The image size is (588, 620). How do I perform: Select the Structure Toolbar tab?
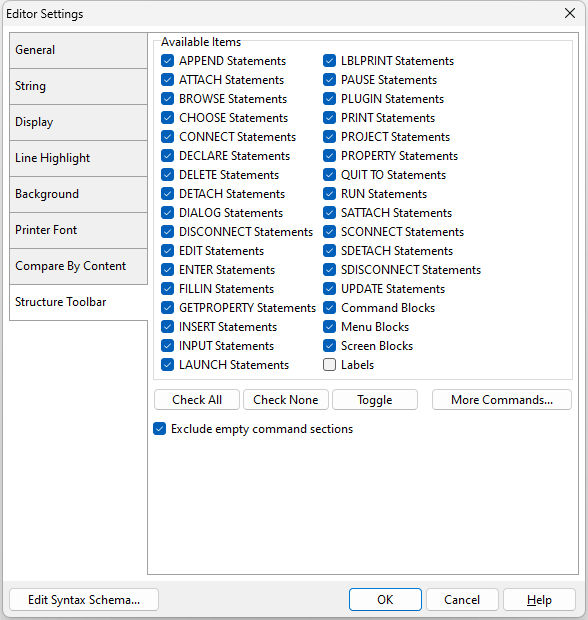[x=78, y=302]
